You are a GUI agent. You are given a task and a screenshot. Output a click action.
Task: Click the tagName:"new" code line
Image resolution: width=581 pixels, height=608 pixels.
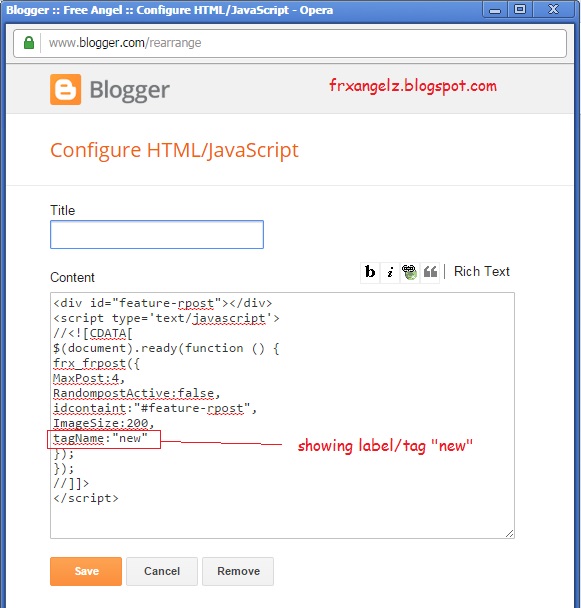100,439
